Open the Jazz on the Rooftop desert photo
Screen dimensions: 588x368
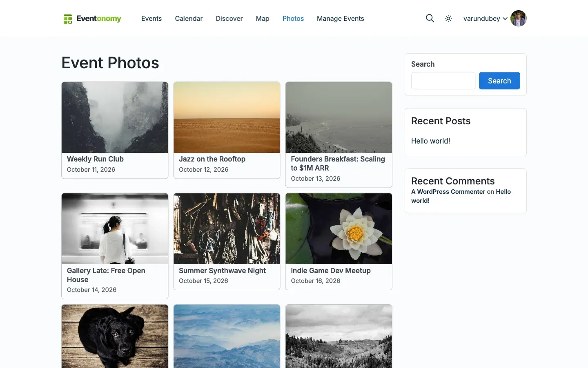pos(227,117)
